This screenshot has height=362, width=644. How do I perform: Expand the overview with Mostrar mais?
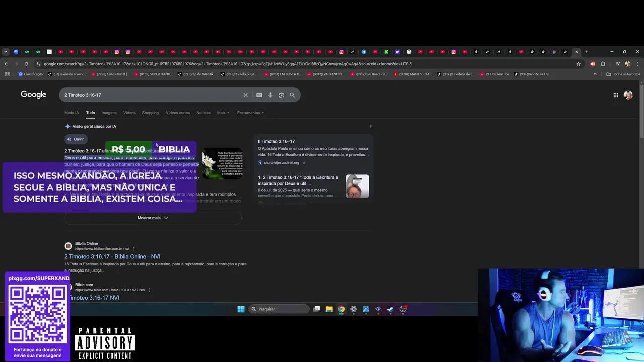153,218
